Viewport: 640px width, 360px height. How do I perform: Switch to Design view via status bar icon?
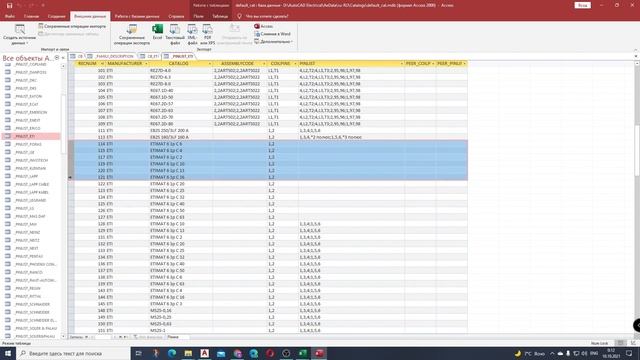click(x=633, y=343)
